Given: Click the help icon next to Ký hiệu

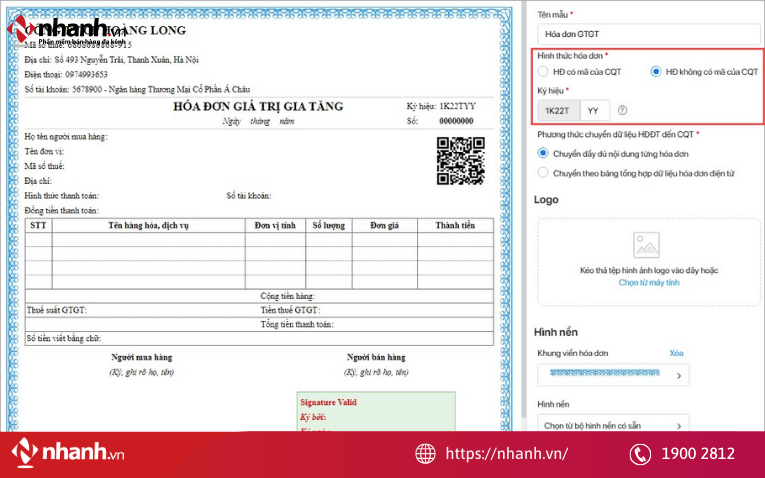Looking at the screenshot, I should point(622,110).
